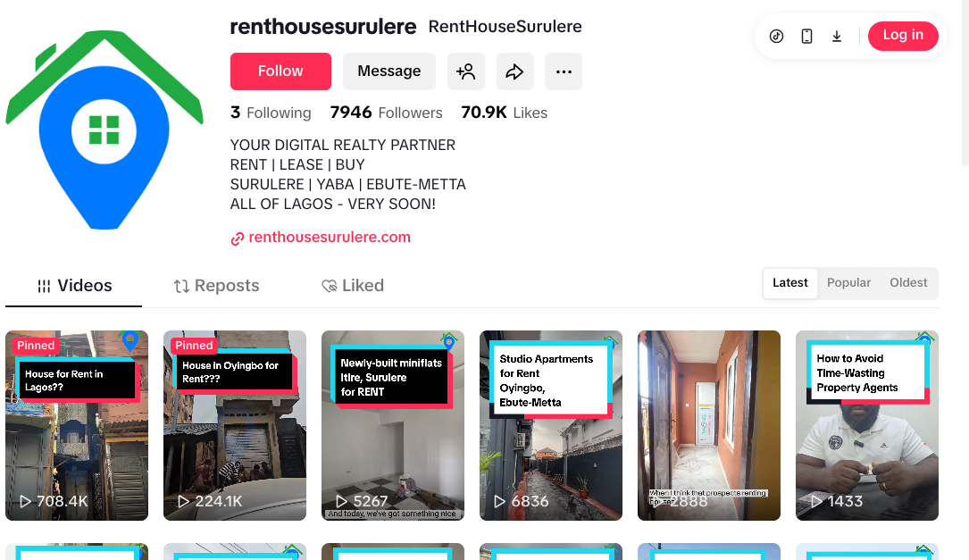
Task: Click the Log in button
Action: click(903, 36)
